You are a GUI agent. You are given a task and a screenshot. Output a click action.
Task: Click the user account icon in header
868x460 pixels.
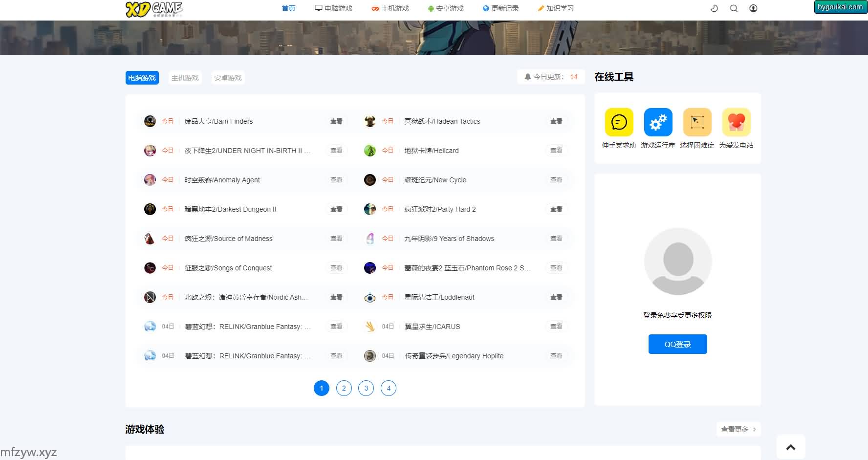pyautogui.click(x=753, y=8)
